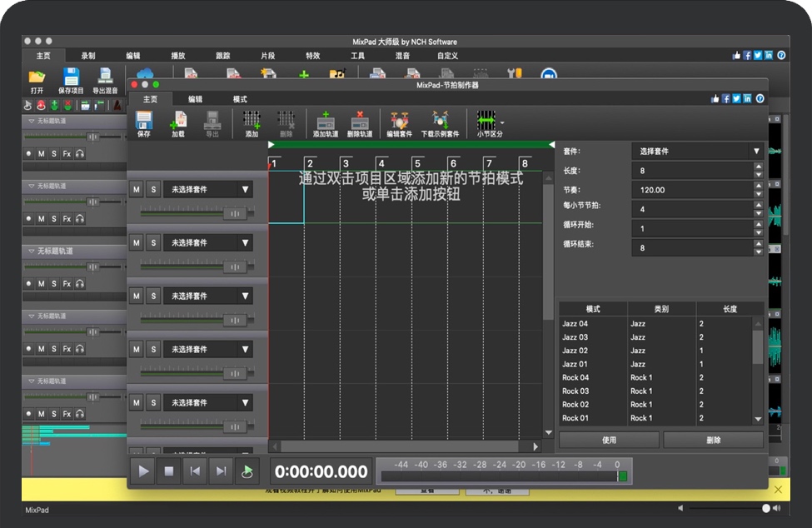Click the 使用 (Use) button
The height and width of the screenshot is (528, 812).
click(x=609, y=440)
